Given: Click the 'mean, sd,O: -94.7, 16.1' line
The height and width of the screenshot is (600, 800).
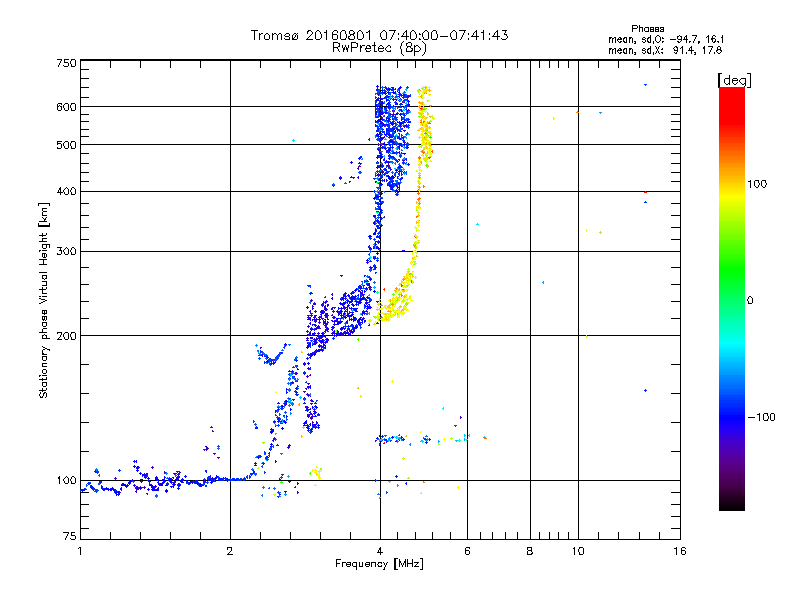Looking at the screenshot, I should click(666, 39).
